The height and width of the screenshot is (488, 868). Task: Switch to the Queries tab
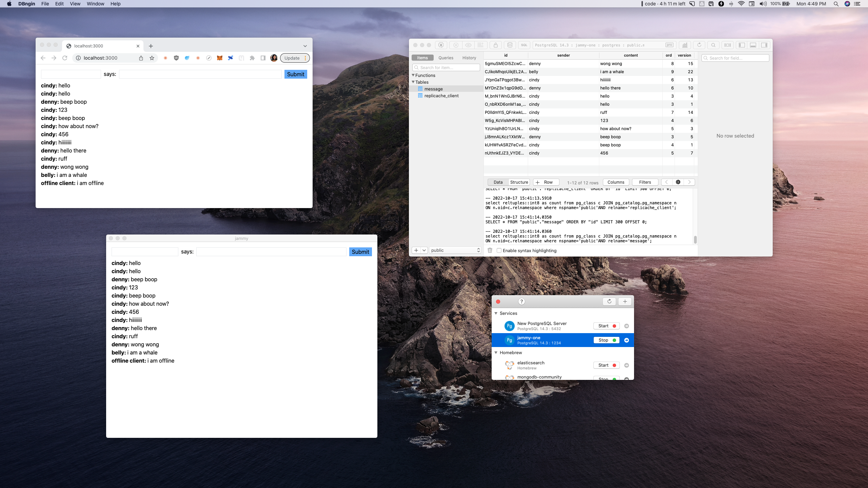pos(446,58)
